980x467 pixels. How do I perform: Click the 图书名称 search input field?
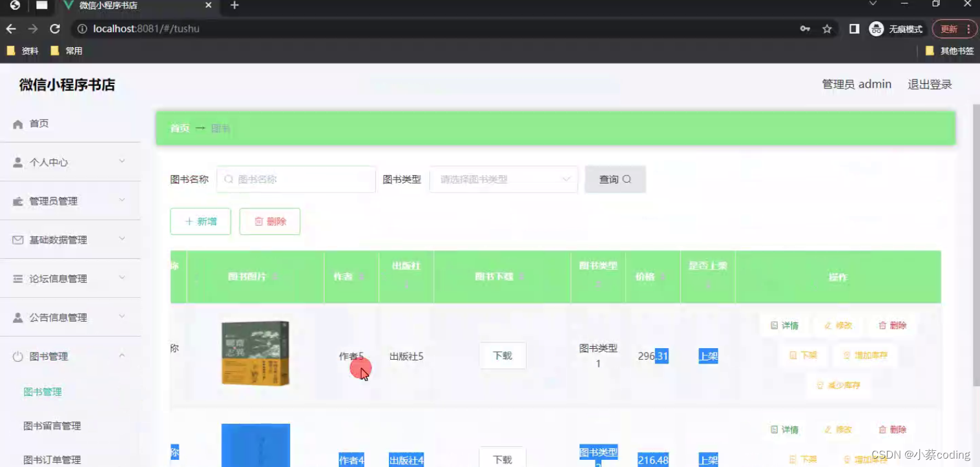[296, 179]
